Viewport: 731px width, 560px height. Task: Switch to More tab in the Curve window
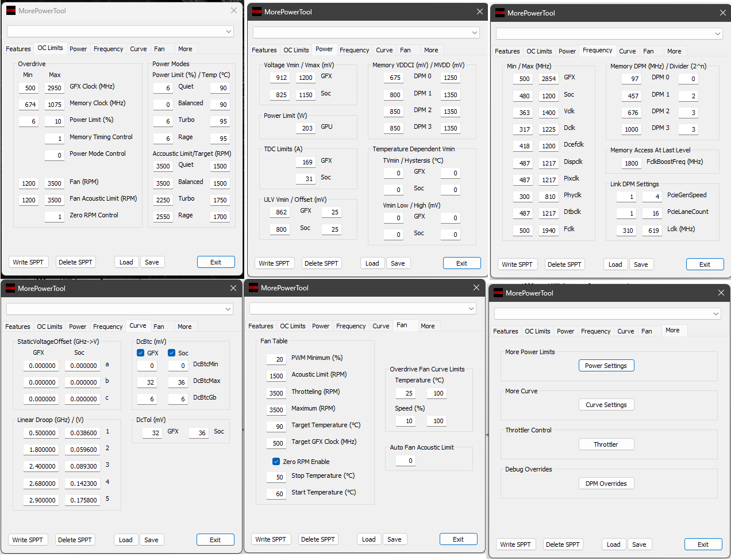184,327
